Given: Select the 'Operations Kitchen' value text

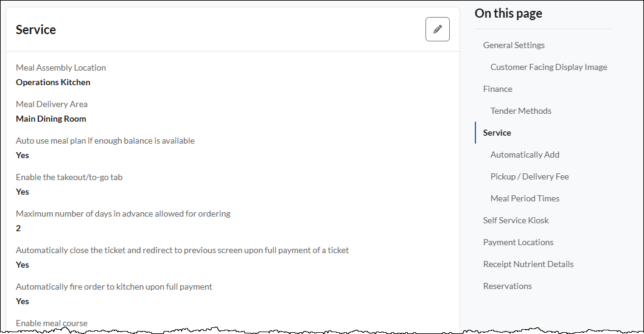Looking at the screenshot, I should click(x=53, y=83).
